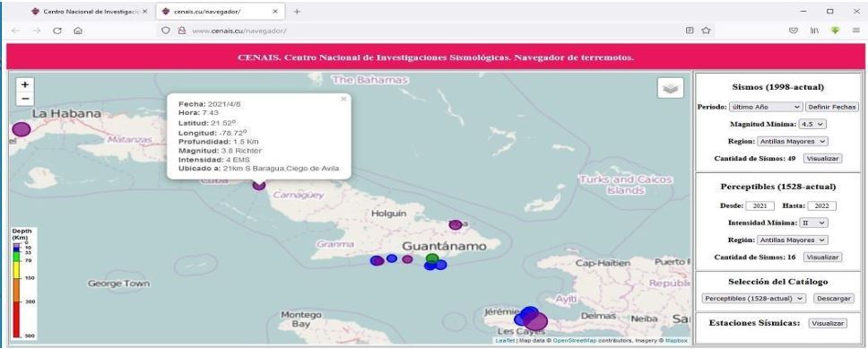This screenshot has height=349, width=868.
Task: Go to the browser home page
Action: 78,31
